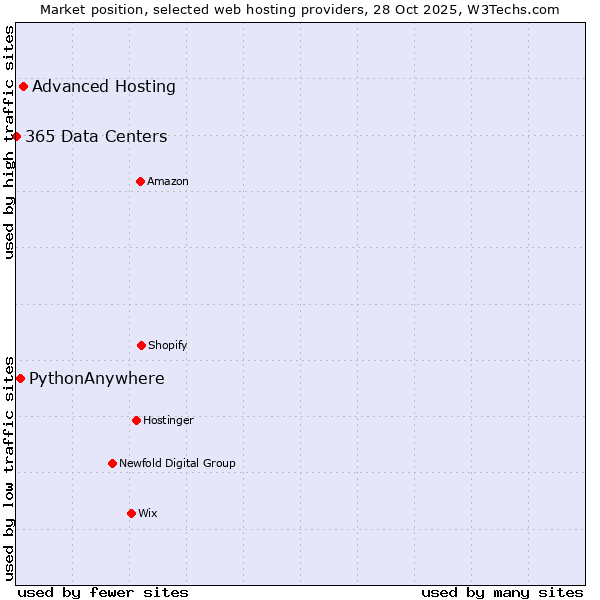600x600 pixels.
Task: Select the Hostinger red marker
Action: [x=136, y=420]
